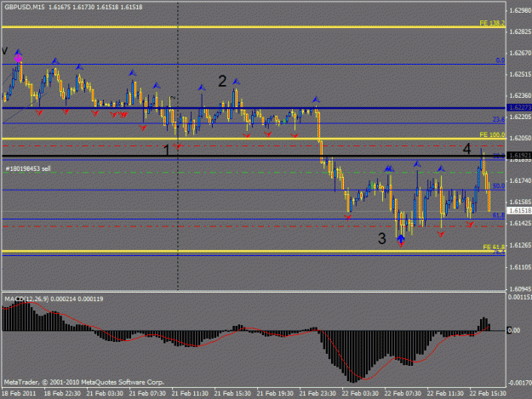
Task: Click the 21 Feb 07:30 time label
Action: (x=147, y=393)
